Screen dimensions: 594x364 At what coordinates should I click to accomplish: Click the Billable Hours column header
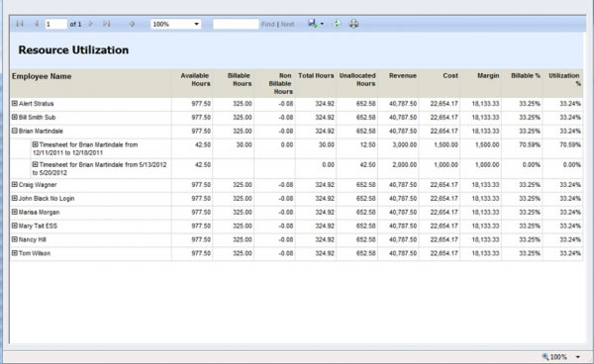(x=240, y=79)
